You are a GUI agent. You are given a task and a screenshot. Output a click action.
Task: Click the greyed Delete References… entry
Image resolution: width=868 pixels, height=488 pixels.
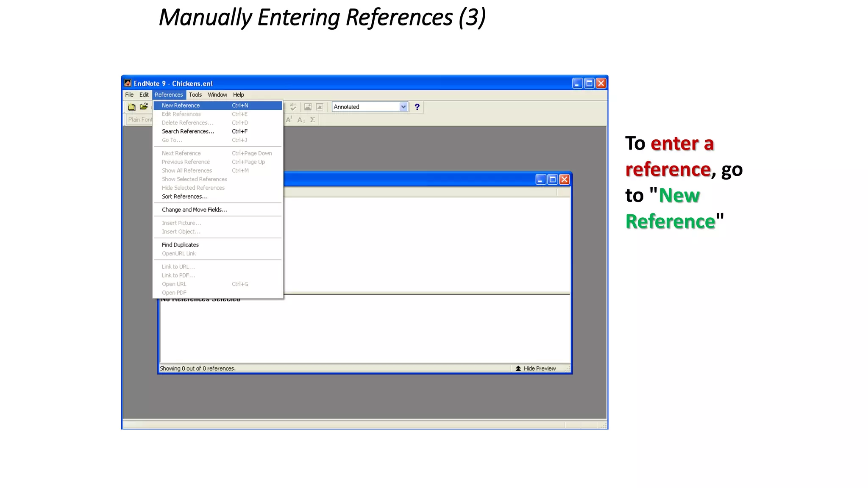[218, 123]
